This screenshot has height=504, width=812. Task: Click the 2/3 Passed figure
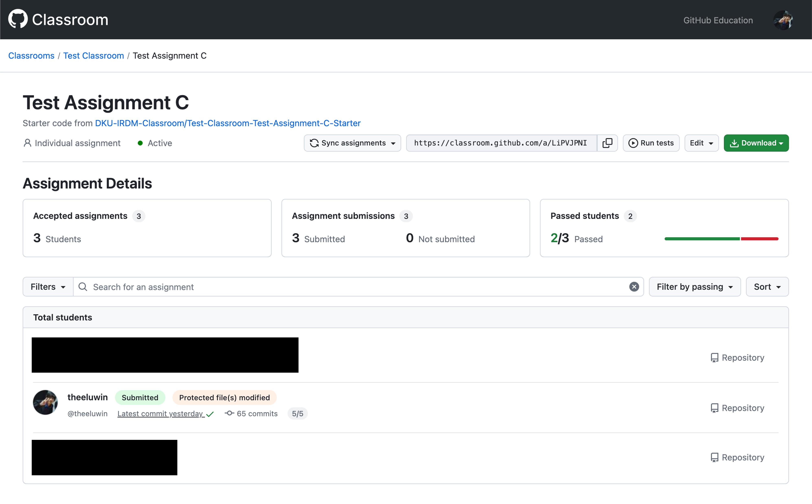point(576,238)
